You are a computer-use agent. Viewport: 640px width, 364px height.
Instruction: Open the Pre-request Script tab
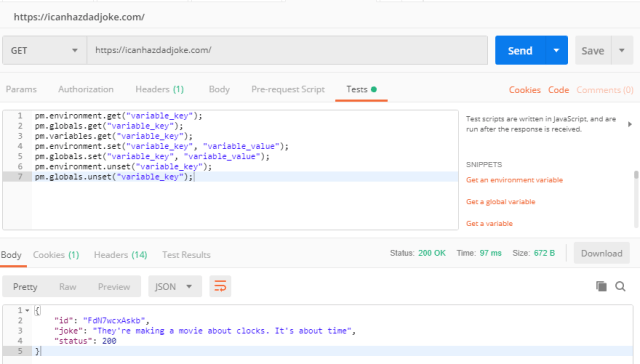[x=288, y=89]
